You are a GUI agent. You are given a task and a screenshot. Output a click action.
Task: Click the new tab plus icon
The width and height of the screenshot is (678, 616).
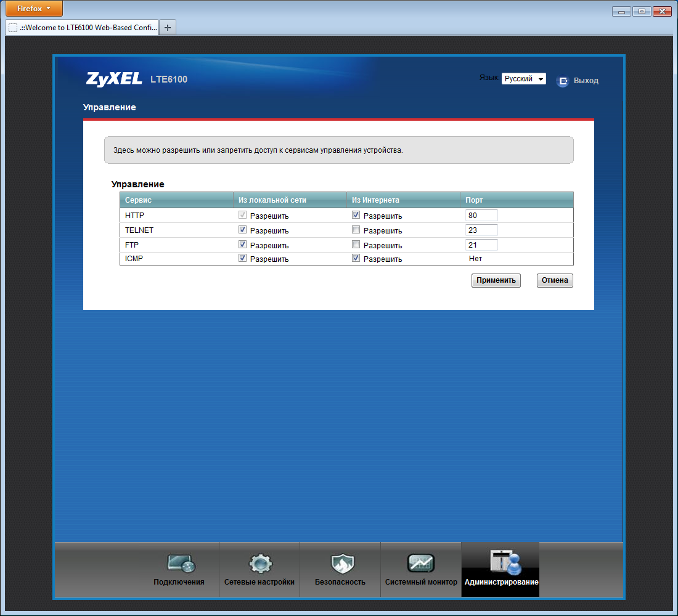tap(168, 27)
